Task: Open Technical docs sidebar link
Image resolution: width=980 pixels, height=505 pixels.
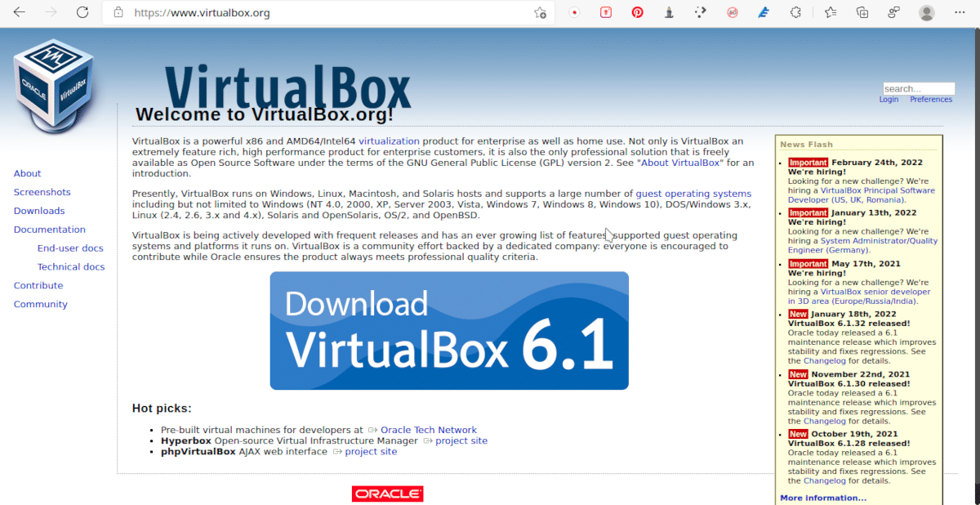Action: (71, 266)
